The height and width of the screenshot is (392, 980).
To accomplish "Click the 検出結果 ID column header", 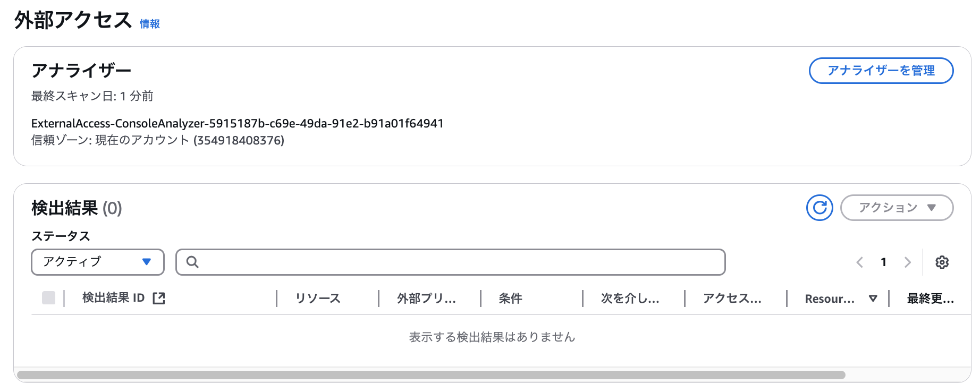I will [113, 298].
